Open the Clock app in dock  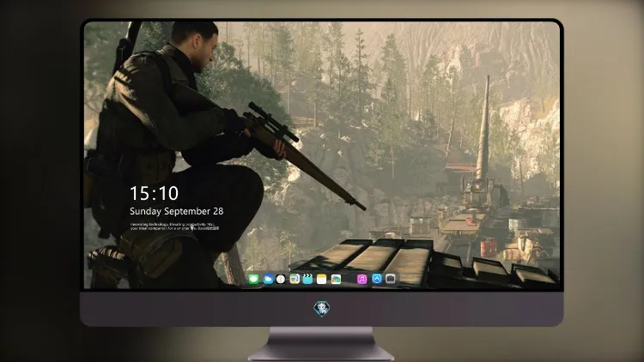(x=281, y=279)
